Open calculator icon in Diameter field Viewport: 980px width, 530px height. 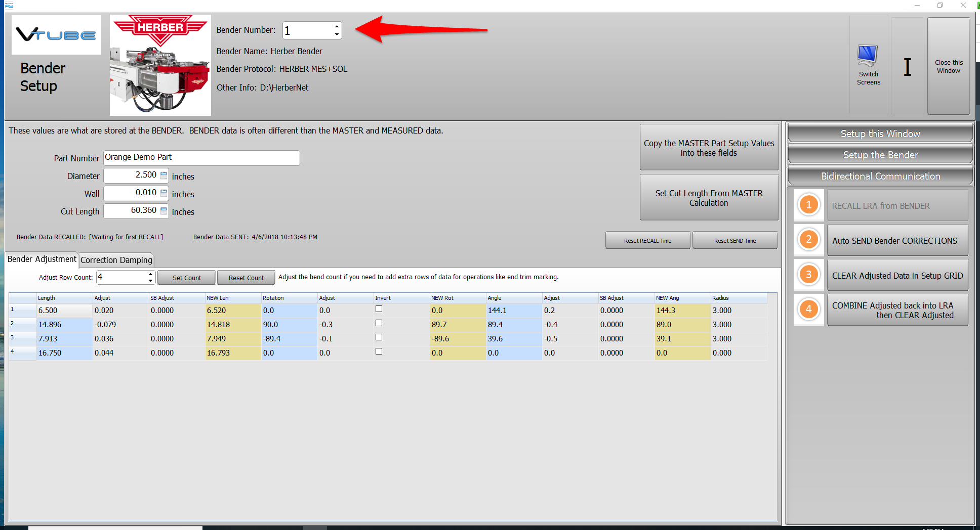(x=164, y=175)
